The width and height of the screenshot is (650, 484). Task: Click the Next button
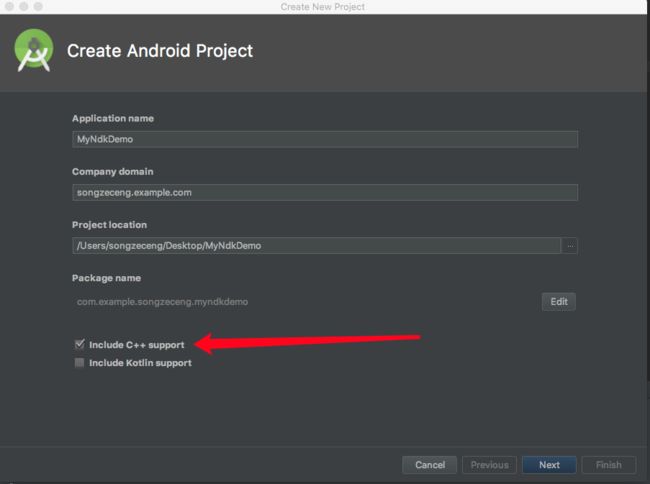(549, 465)
